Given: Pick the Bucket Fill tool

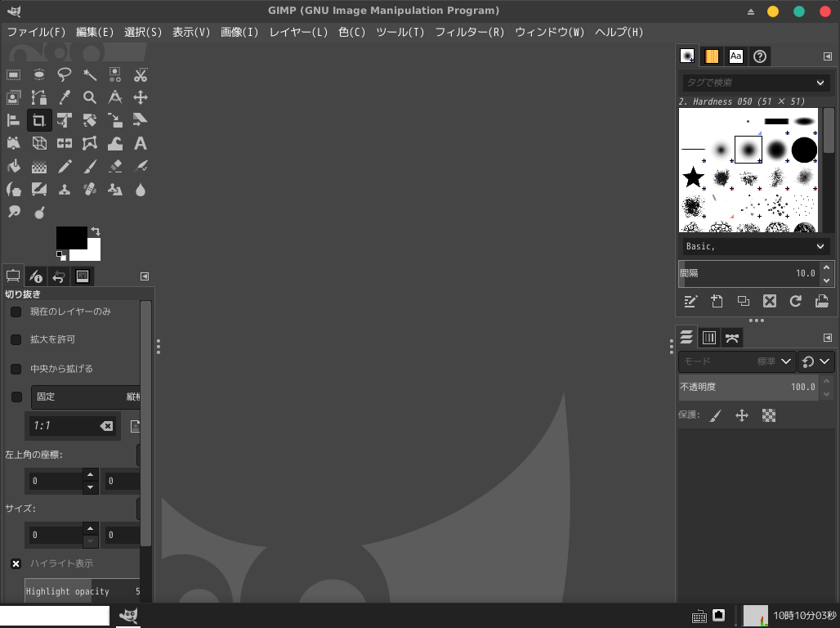Looking at the screenshot, I should click(13, 166).
